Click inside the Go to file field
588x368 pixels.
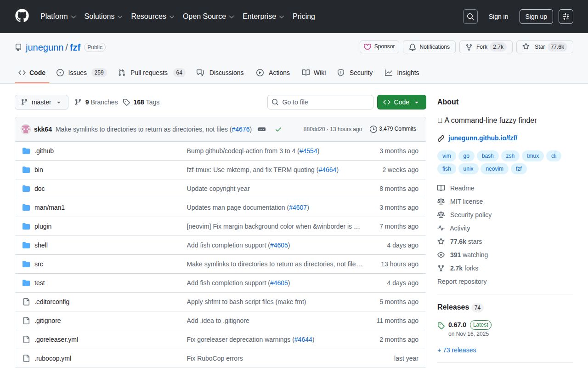click(x=320, y=102)
